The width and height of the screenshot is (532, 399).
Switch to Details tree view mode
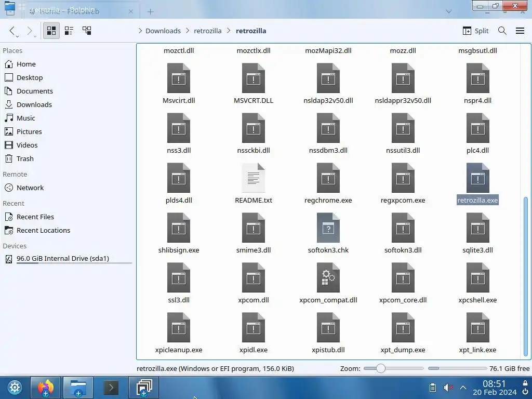[87, 31]
